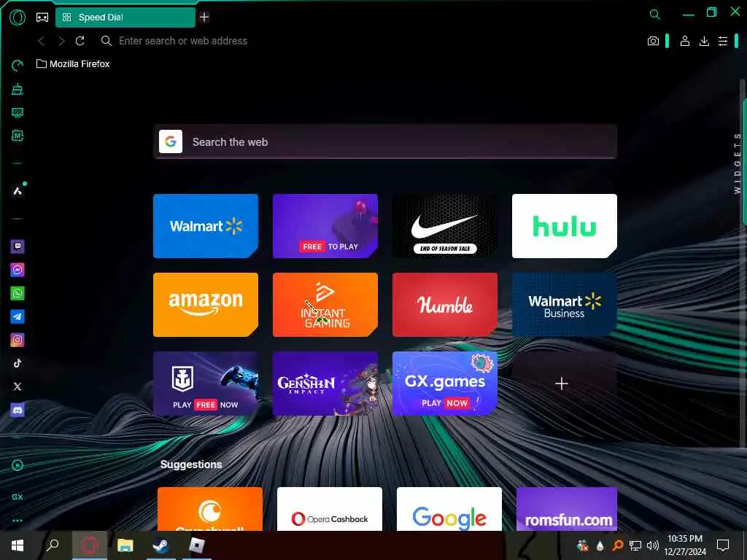
Task: Open a new tab with plus button
Action: 204,17
